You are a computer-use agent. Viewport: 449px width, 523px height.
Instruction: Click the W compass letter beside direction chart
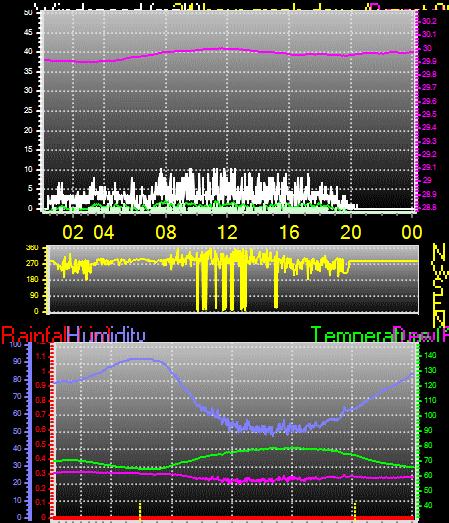tap(439, 273)
